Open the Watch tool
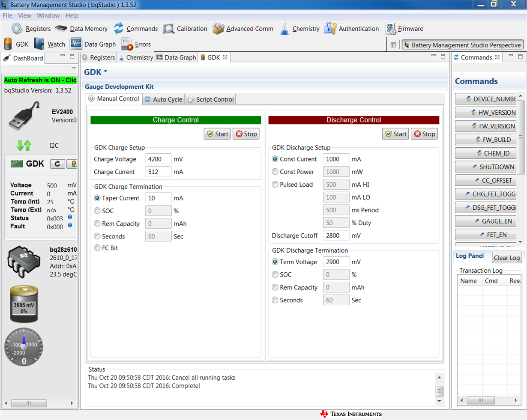The height and width of the screenshot is (420, 527). 50,44
